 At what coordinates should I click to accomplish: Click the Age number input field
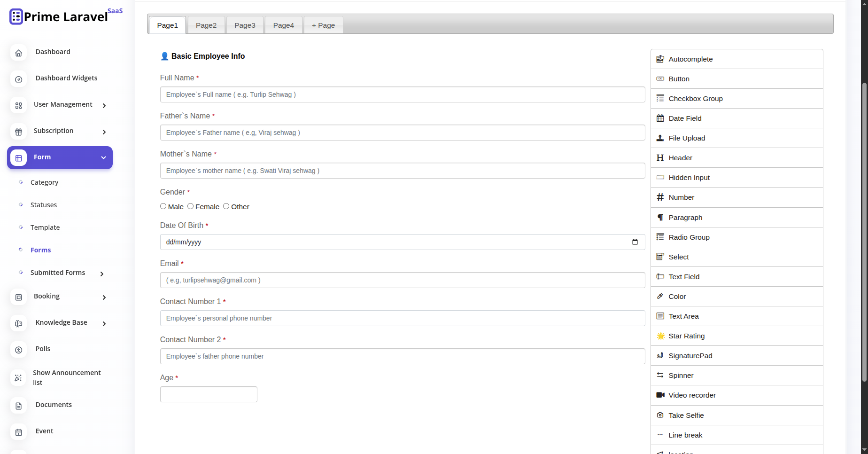point(209,394)
